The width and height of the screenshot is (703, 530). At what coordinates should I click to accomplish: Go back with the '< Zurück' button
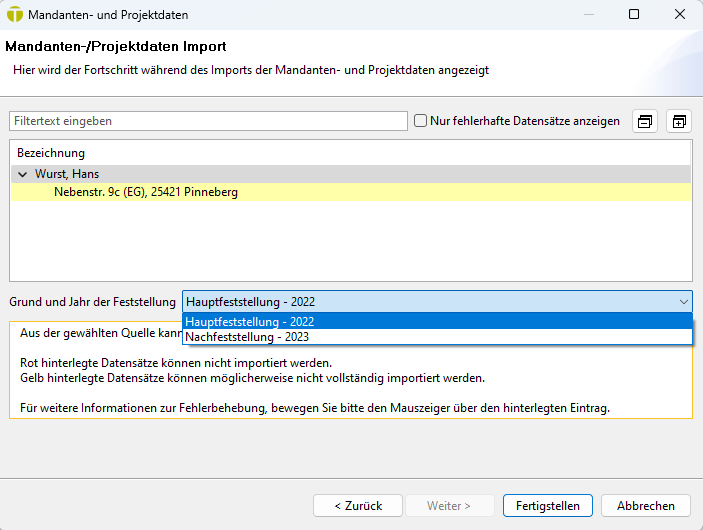click(x=358, y=506)
